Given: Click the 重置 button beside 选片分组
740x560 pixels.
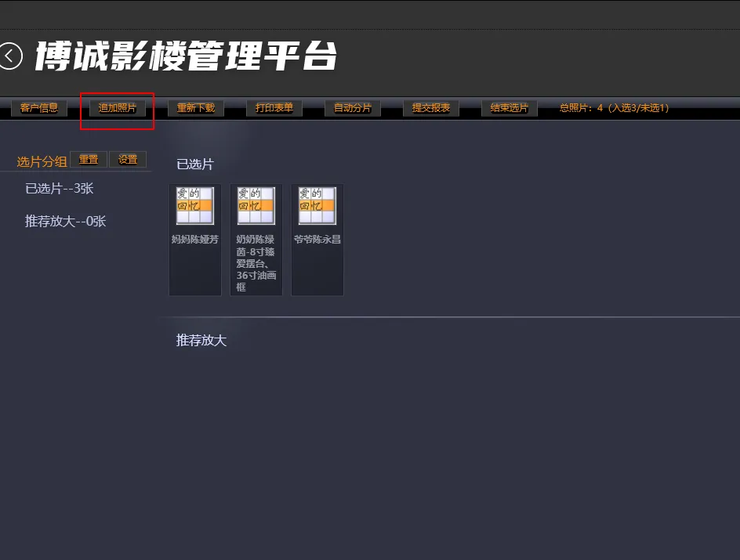Looking at the screenshot, I should [89, 160].
